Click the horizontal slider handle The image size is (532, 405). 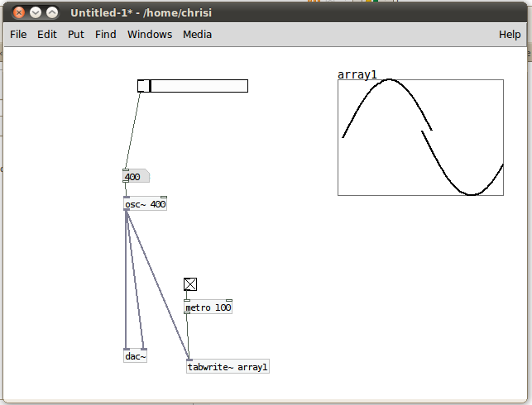(x=150, y=86)
